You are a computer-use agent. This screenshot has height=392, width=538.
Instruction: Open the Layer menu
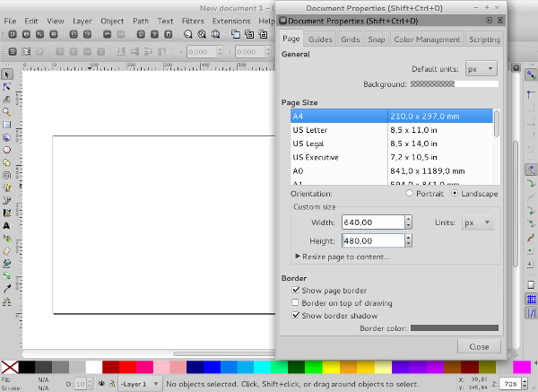click(82, 21)
